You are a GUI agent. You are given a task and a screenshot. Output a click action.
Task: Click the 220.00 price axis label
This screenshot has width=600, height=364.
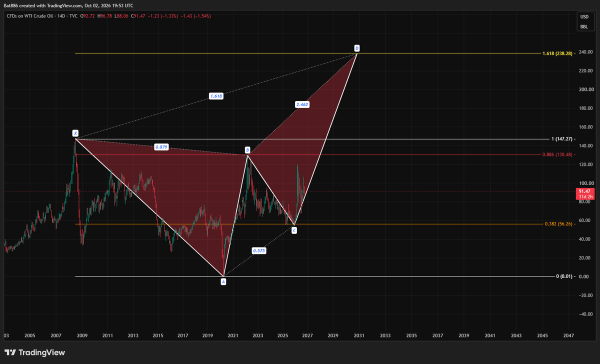pos(586,71)
